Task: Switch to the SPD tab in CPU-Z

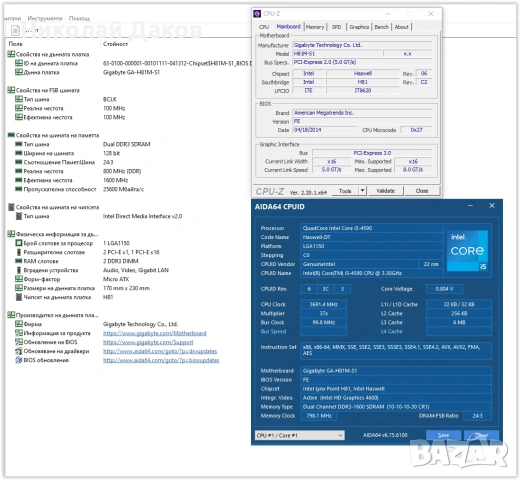Action: (336, 27)
